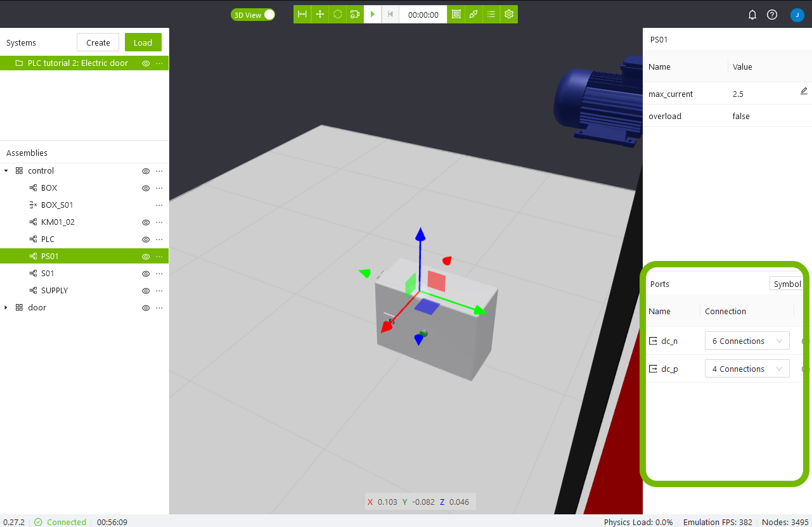Hide the PLC assembly via eye icon
Viewport: 812px width, 527px height.
click(x=146, y=239)
